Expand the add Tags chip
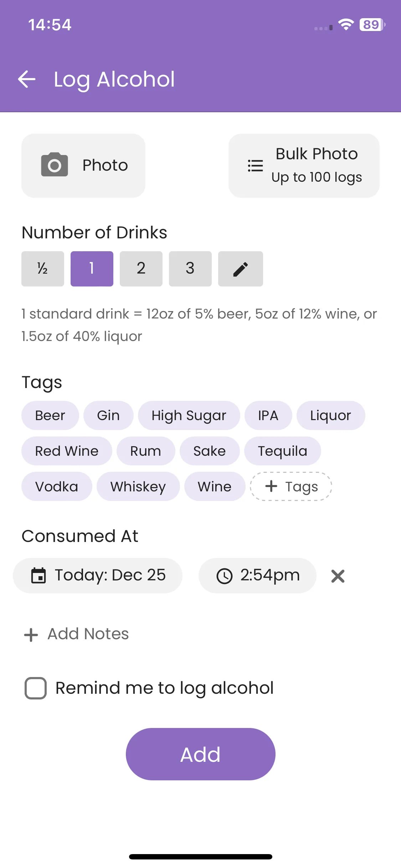Screen dimensions: 401x868 [291, 486]
